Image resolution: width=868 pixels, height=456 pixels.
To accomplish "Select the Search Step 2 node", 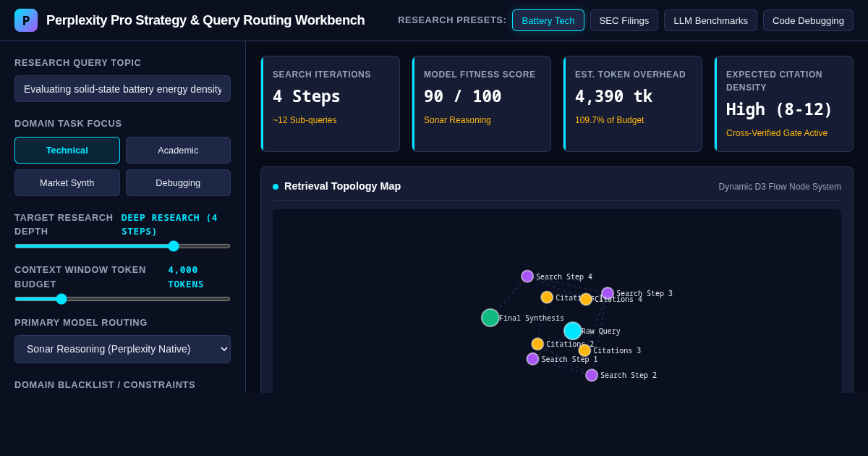I will [x=592, y=375].
